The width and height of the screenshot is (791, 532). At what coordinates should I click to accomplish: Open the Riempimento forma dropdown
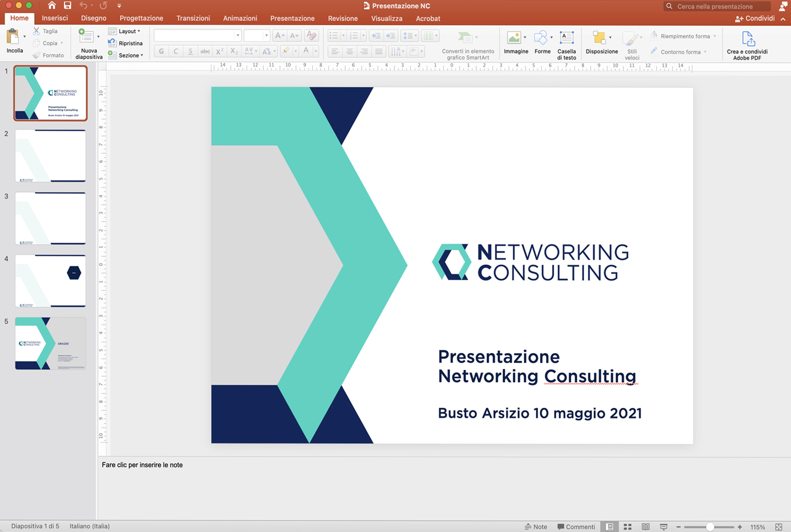pyautogui.click(x=684, y=36)
